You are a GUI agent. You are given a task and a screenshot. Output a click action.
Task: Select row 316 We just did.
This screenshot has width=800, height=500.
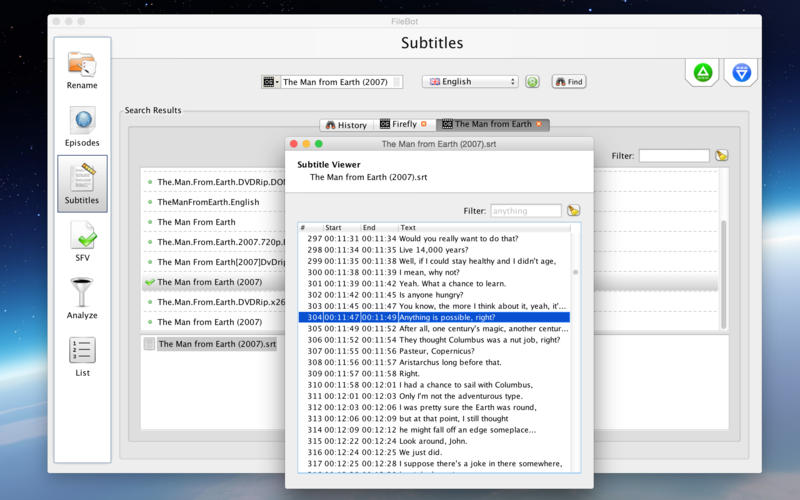click(434, 452)
